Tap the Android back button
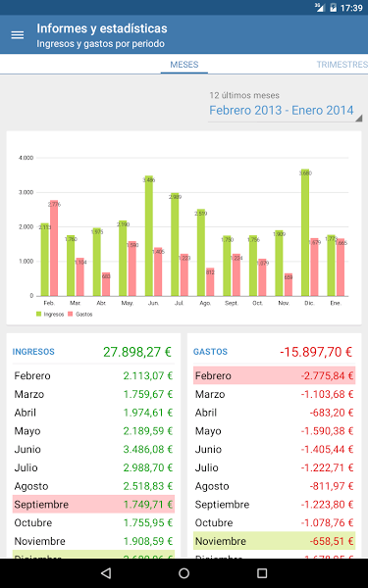This screenshot has width=368, height=588. click(106, 572)
